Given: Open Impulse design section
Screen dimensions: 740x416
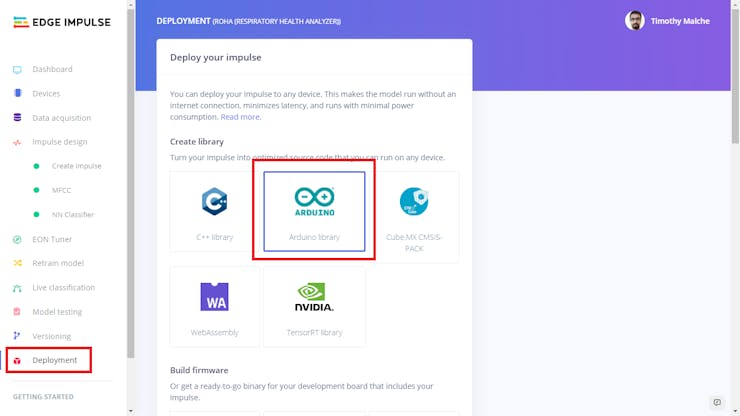Looking at the screenshot, I should click(59, 142).
